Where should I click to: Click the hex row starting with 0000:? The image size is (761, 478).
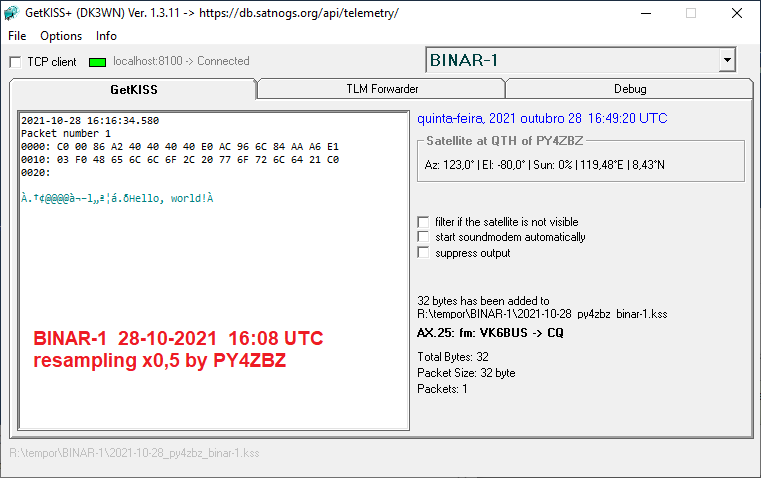(x=180, y=147)
